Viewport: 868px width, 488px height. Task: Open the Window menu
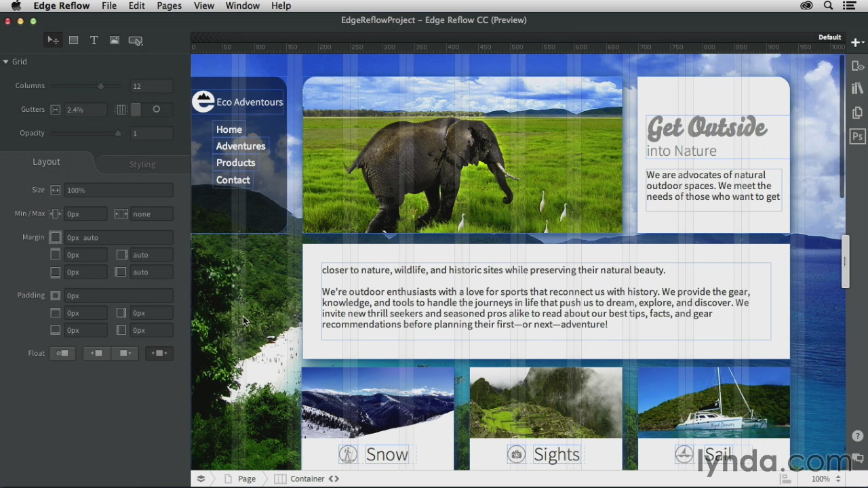click(242, 5)
